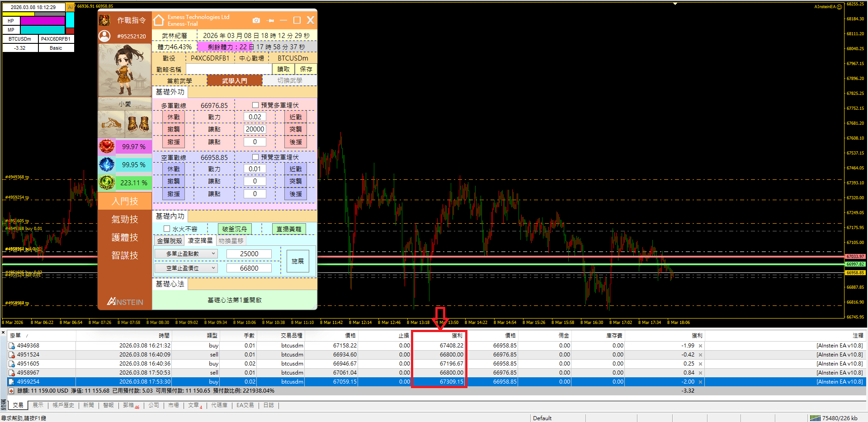
Task: Click the cyan MP bar
Action: tap(42, 30)
